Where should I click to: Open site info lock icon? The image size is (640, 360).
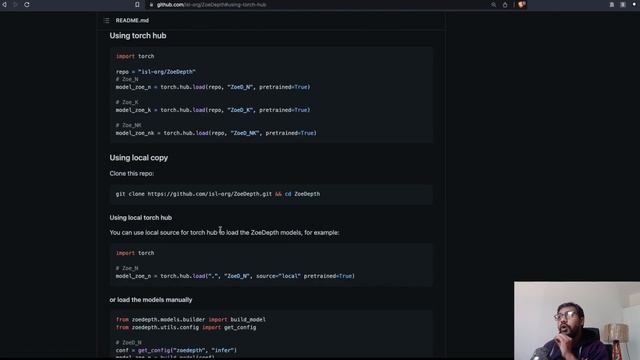pyautogui.click(x=151, y=5)
